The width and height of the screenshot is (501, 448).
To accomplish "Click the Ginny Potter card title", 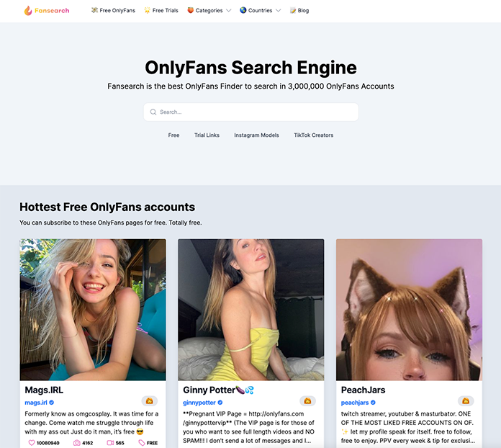I will (219, 390).
